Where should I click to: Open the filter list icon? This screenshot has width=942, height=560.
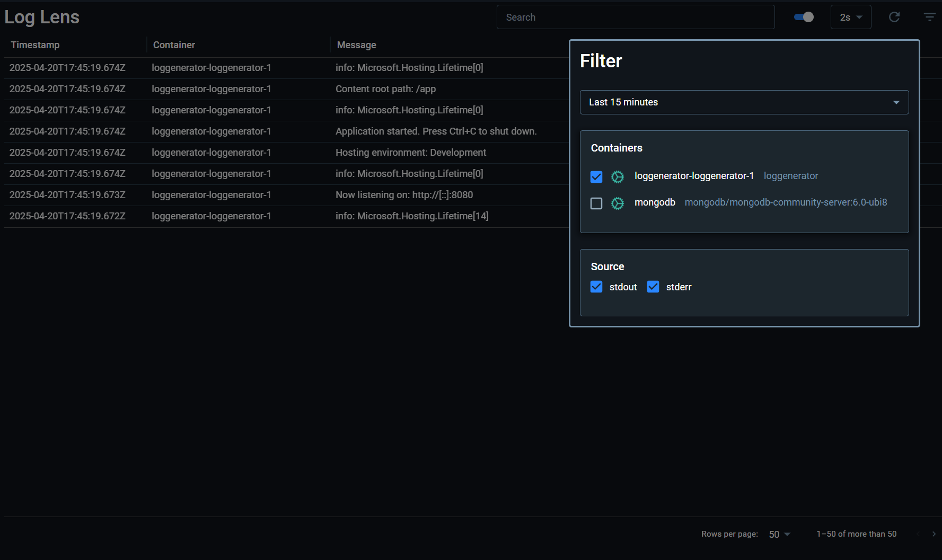click(x=929, y=17)
